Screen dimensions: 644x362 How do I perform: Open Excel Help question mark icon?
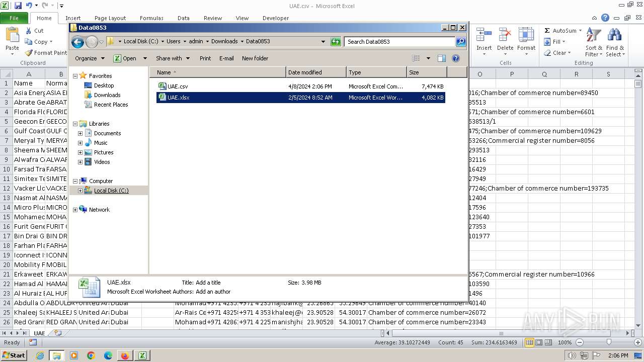(x=605, y=18)
